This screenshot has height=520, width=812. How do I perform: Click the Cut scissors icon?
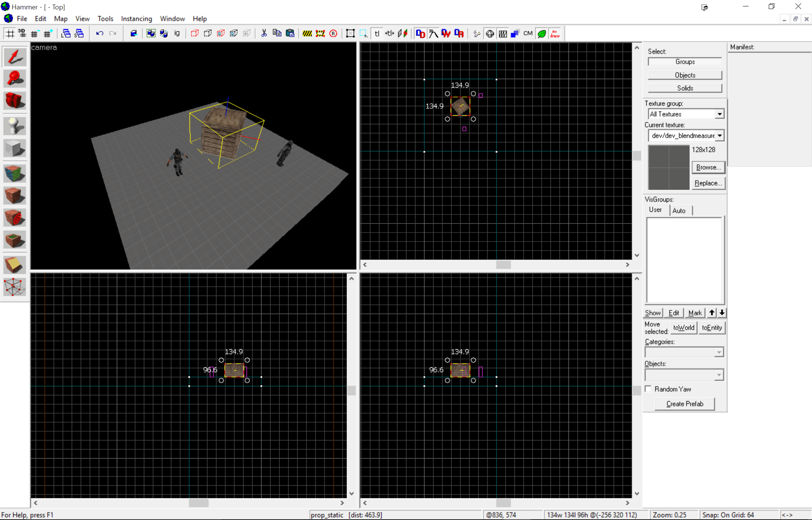click(264, 33)
